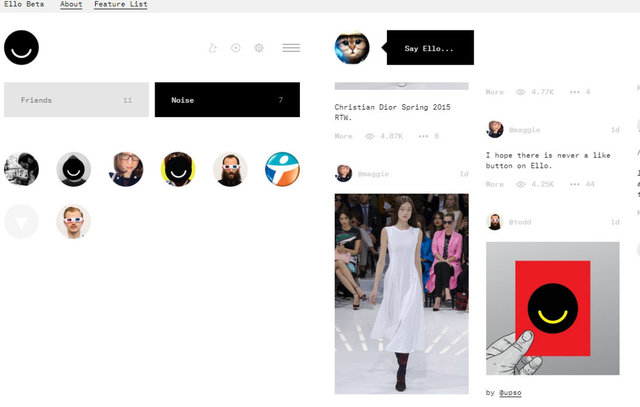Expand More under Christian Dior post

(343, 135)
